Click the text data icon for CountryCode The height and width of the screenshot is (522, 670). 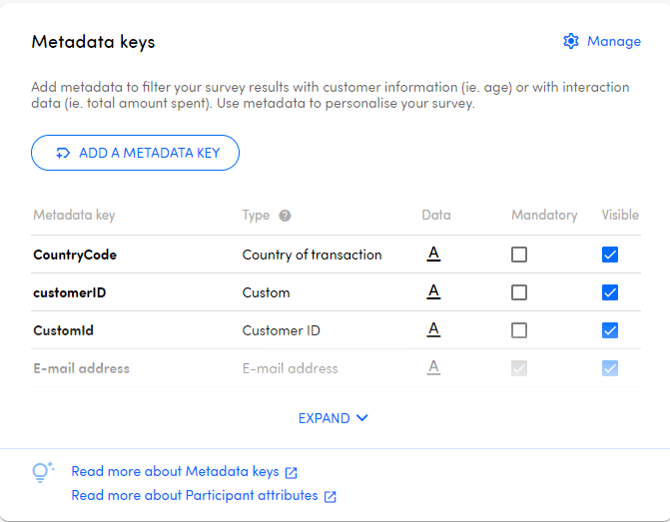(x=434, y=254)
